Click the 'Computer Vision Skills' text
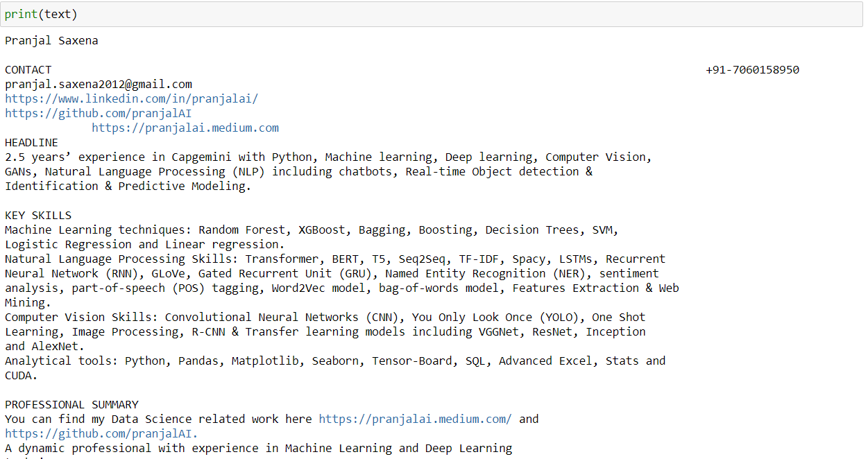868x459 pixels. point(81,317)
